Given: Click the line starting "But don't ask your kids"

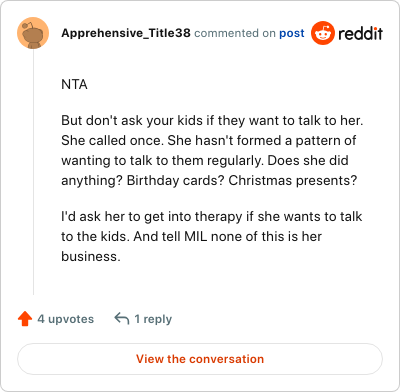Looking at the screenshot, I should click(212, 121).
